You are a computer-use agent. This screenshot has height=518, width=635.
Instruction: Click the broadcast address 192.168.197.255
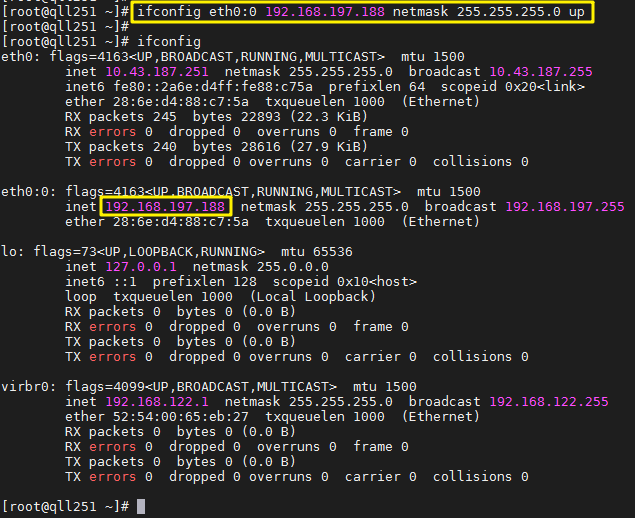[565, 207]
